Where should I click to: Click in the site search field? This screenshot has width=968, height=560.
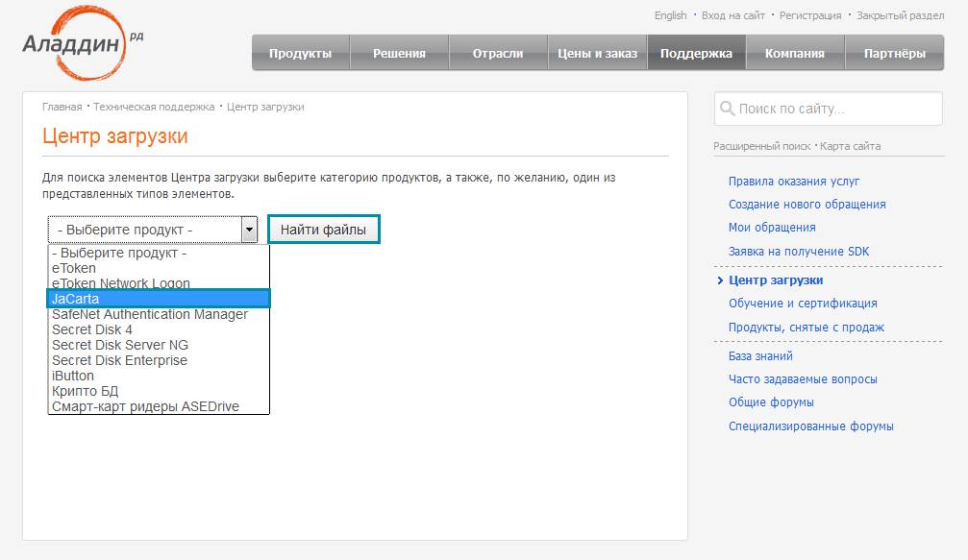(x=836, y=110)
